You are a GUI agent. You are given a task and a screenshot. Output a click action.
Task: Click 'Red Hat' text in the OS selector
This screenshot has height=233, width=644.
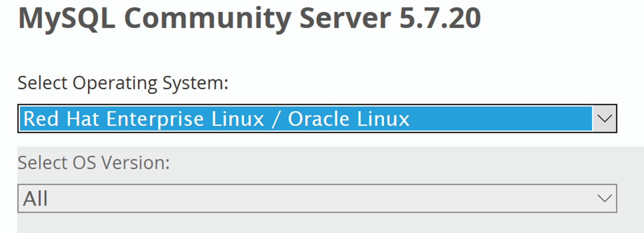(61, 119)
